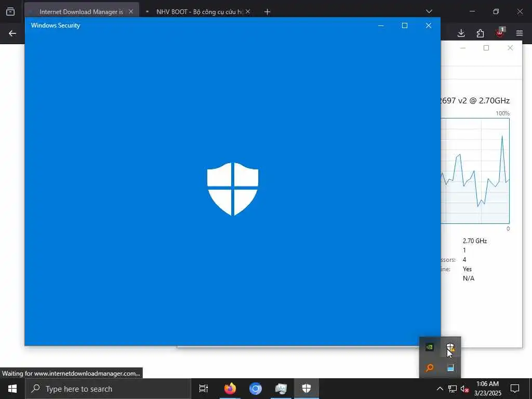This screenshot has width=532, height=399.
Task: Open the Windows Security tray icon
Action: pyautogui.click(x=450, y=347)
